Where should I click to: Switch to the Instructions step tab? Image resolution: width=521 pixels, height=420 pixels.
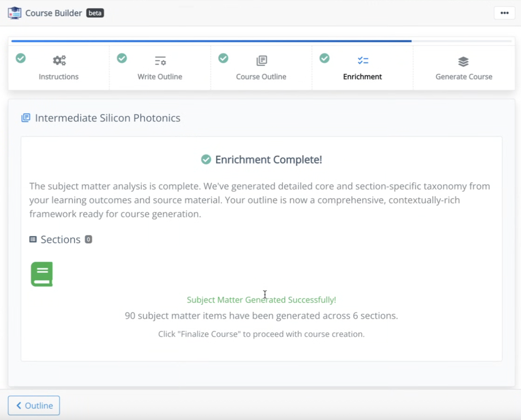(x=59, y=77)
